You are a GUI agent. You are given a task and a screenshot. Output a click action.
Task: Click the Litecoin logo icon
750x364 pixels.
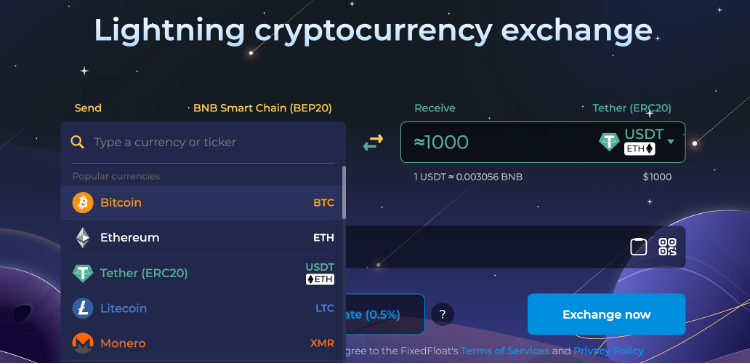point(83,308)
